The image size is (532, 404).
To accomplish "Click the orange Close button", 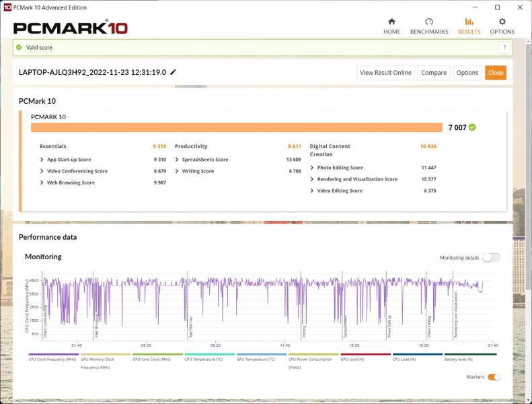I will [496, 73].
